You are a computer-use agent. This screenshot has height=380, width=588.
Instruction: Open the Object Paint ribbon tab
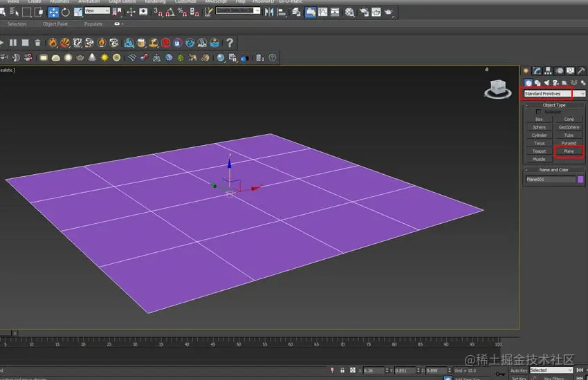(x=55, y=24)
